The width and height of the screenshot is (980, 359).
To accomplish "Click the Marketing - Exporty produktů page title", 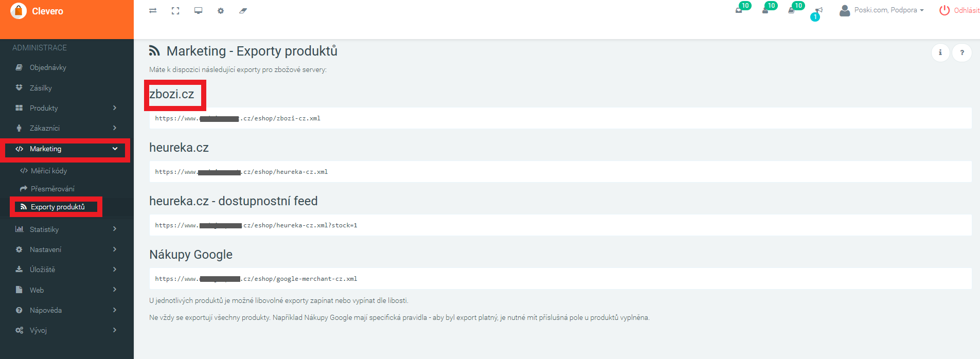I will pyautogui.click(x=252, y=51).
